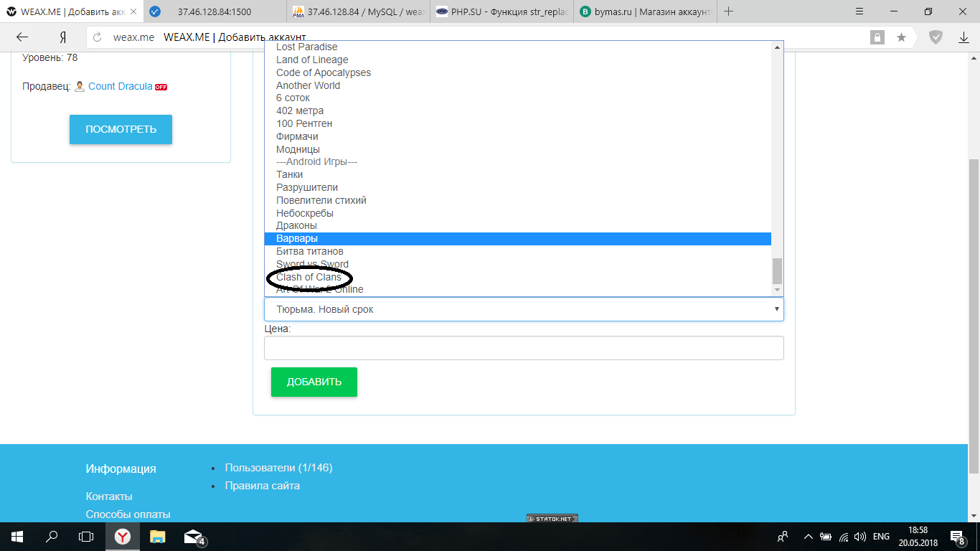This screenshot has height=551, width=980.
Task: Open downloads arrow icon in toolbar
Action: pos(963,37)
